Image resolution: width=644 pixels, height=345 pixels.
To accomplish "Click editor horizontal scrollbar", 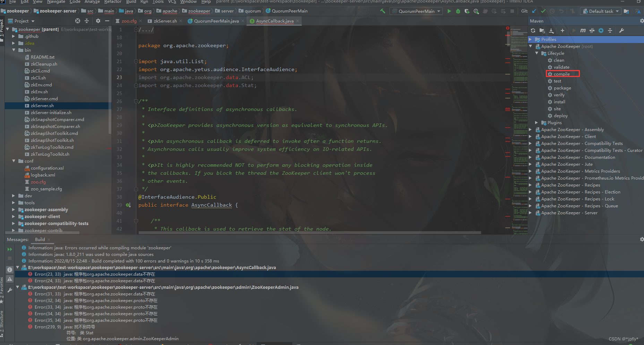I will click(x=310, y=233).
